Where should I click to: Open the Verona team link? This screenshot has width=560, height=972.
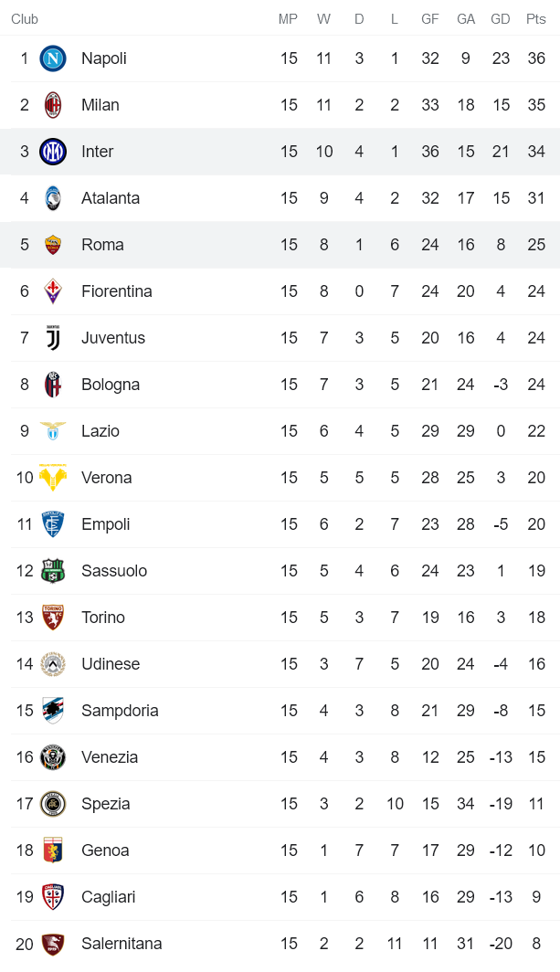point(106,478)
